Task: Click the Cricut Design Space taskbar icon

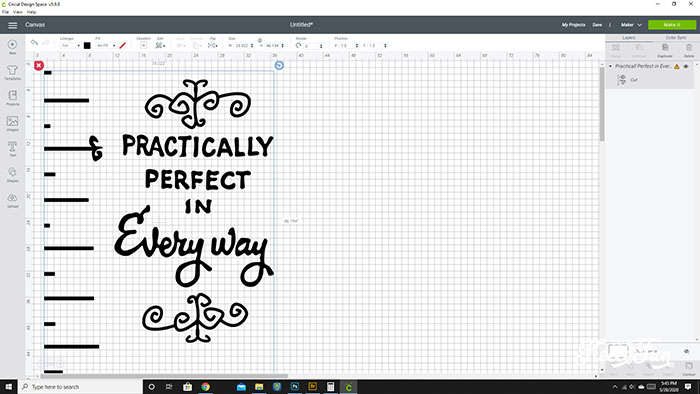Action: click(x=349, y=387)
